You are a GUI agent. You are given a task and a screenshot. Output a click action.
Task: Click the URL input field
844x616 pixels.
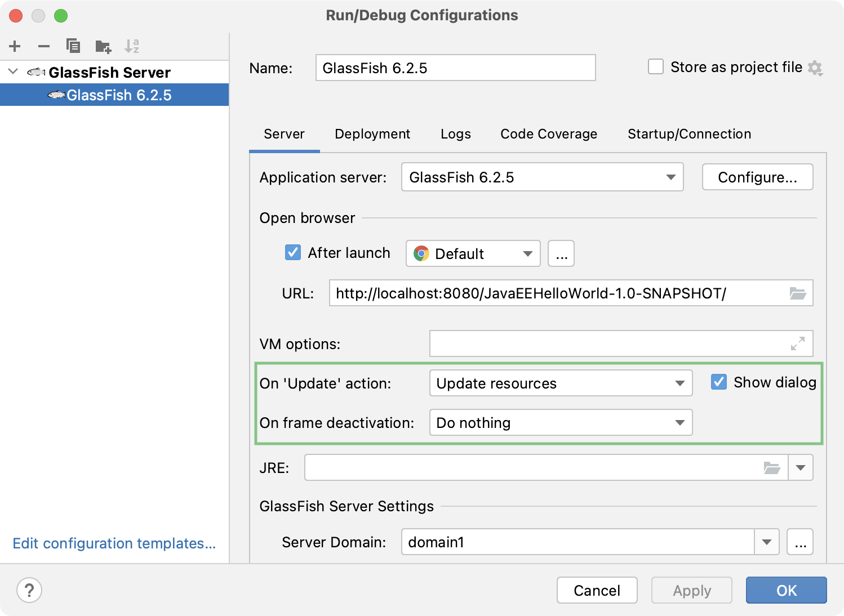(571, 293)
